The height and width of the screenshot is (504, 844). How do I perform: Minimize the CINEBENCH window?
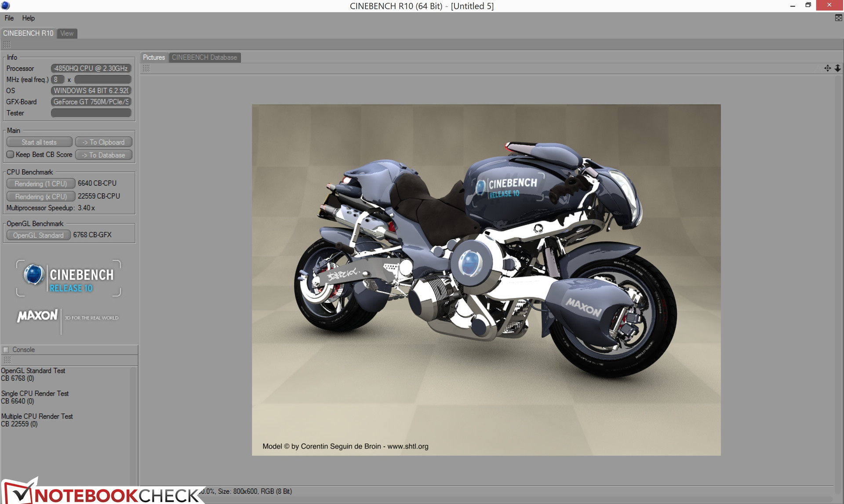pos(793,5)
